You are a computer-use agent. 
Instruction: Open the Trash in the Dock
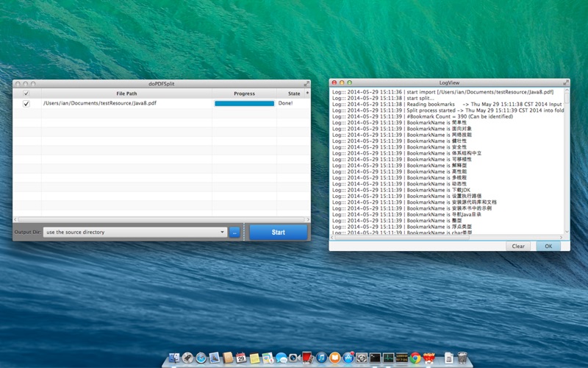click(x=462, y=358)
